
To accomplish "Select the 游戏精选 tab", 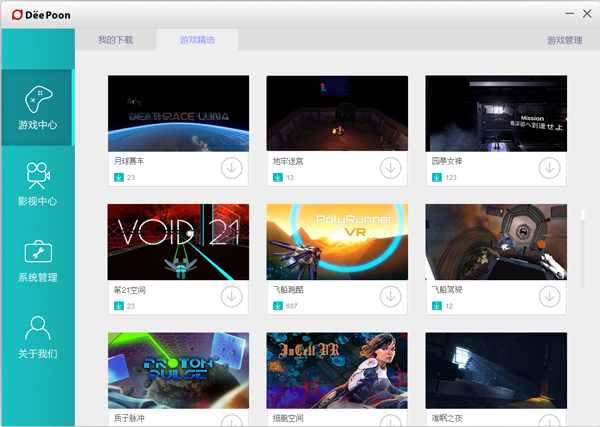I will [x=197, y=40].
